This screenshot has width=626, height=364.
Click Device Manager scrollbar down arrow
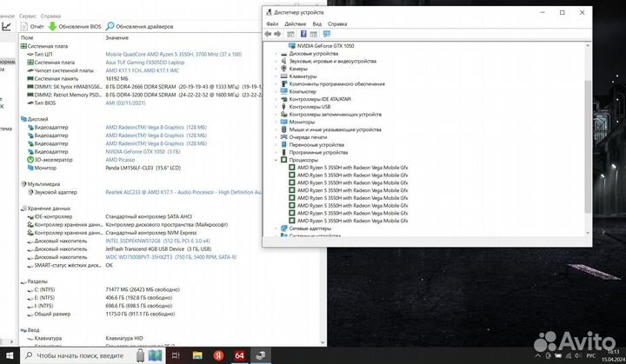point(587,233)
